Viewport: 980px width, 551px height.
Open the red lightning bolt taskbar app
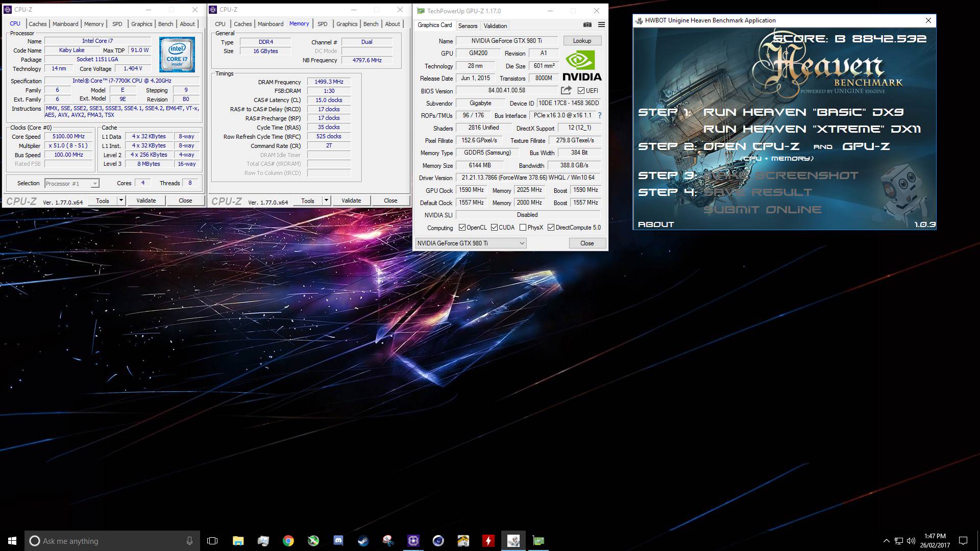coord(488,541)
